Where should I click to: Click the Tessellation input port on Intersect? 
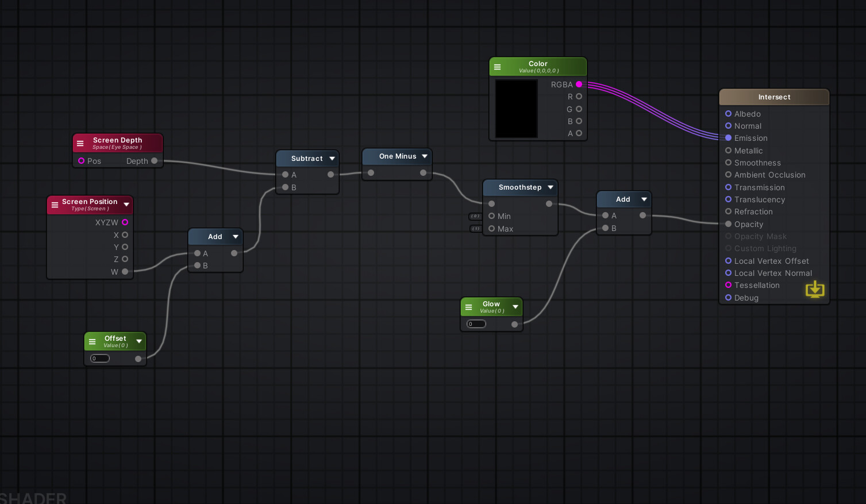pos(728,285)
